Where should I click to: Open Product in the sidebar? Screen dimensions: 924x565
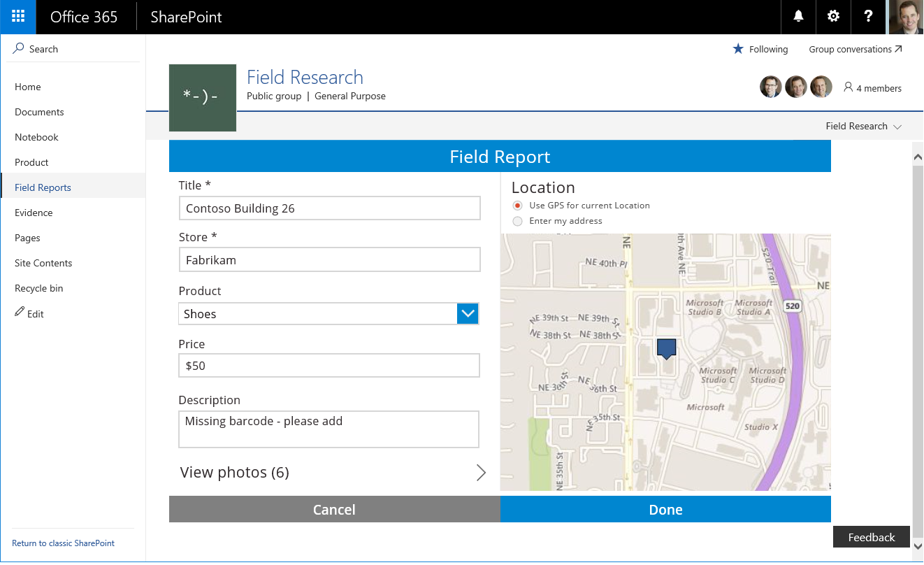click(31, 162)
